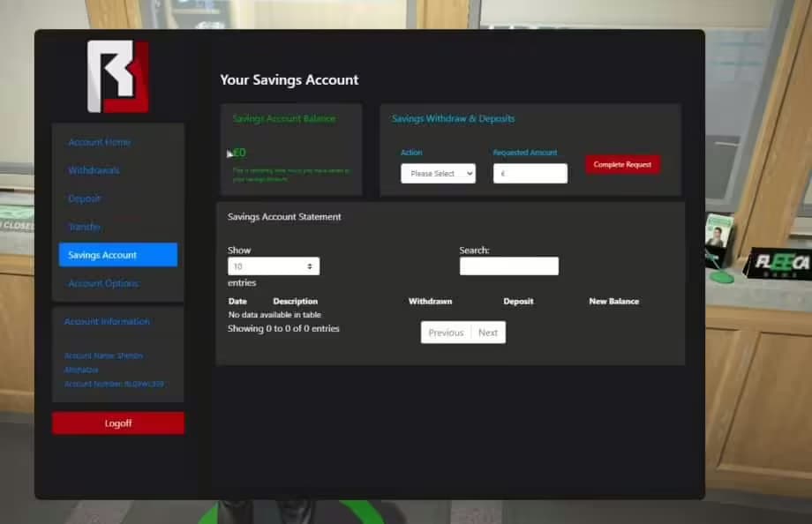Screen dimensions: 812x524
Task: Click the Complete Request button
Action: click(622, 164)
